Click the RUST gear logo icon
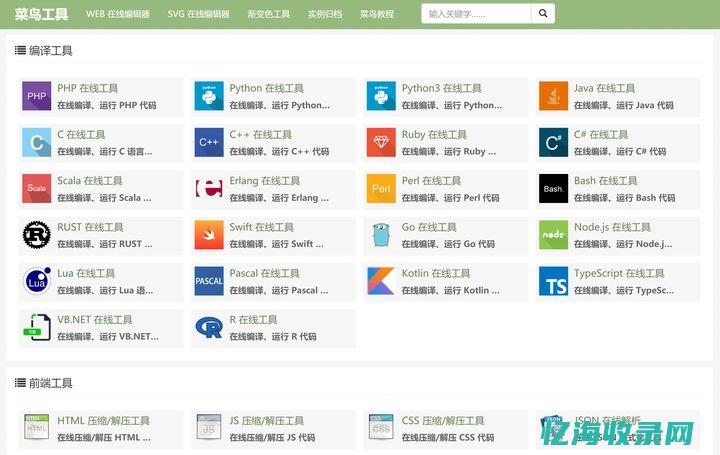Screen dimensions: 720x455 coord(37,235)
